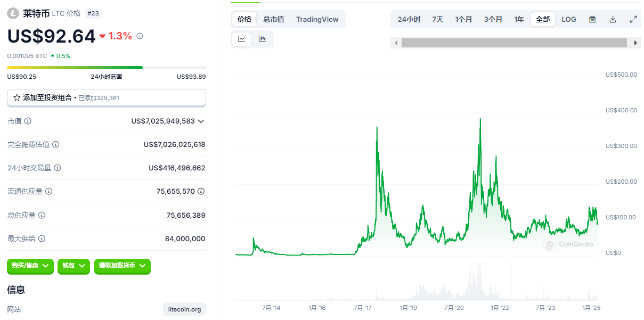The image size is (644, 320).
Task: Switch to the TradingView tab
Action: (317, 19)
